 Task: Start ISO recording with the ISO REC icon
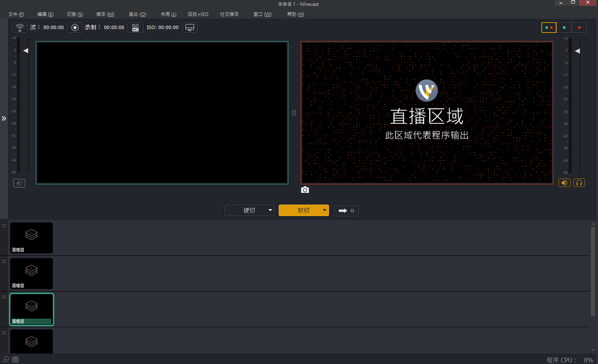135,28
